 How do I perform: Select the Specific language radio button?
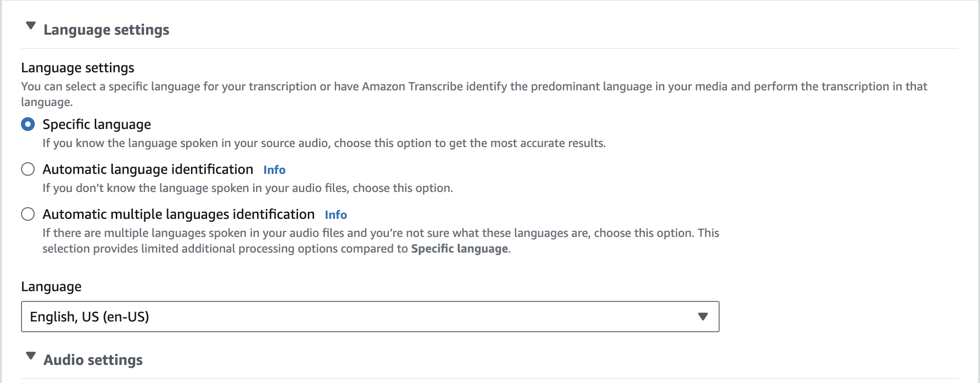(28, 125)
